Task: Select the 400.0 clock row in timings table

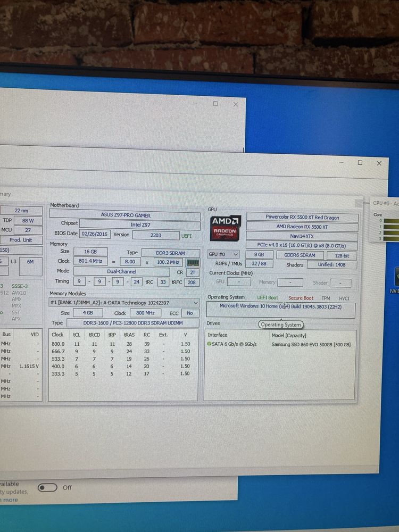Action: click(122, 366)
